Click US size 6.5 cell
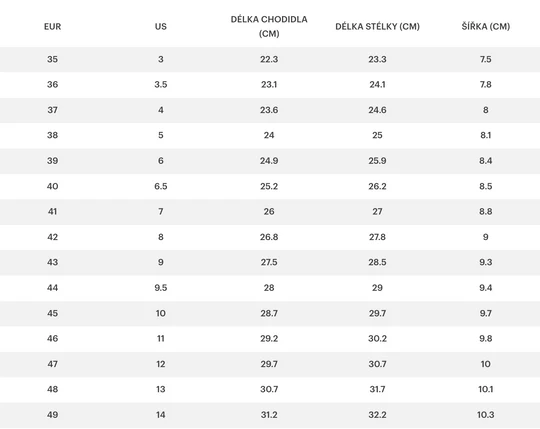Image resolution: width=540 pixels, height=429 pixels. [x=160, y=186]
